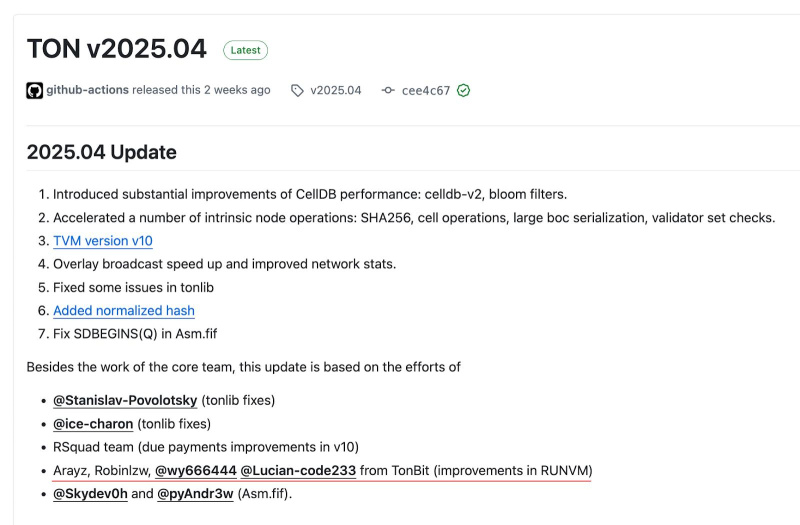Open @Skydev0h profile mention
Screen dimensions: 800x525
90,494
